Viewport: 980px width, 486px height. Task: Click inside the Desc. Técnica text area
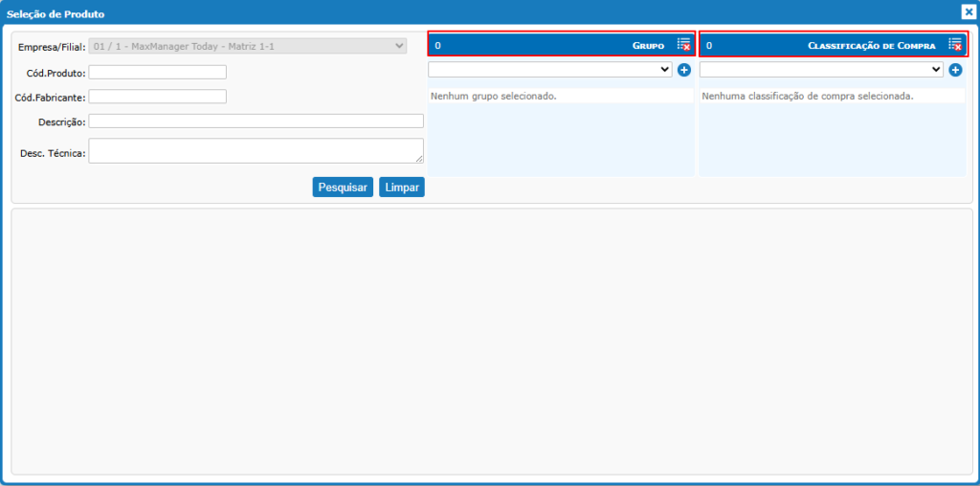256,150
